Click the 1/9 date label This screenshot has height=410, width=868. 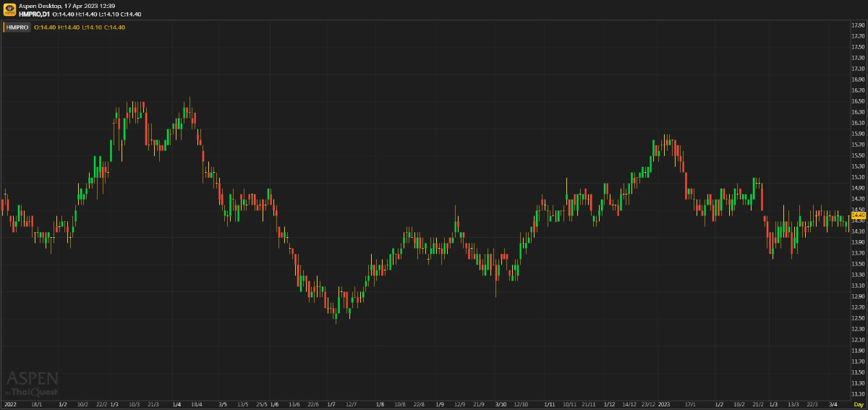pos(441,404)
